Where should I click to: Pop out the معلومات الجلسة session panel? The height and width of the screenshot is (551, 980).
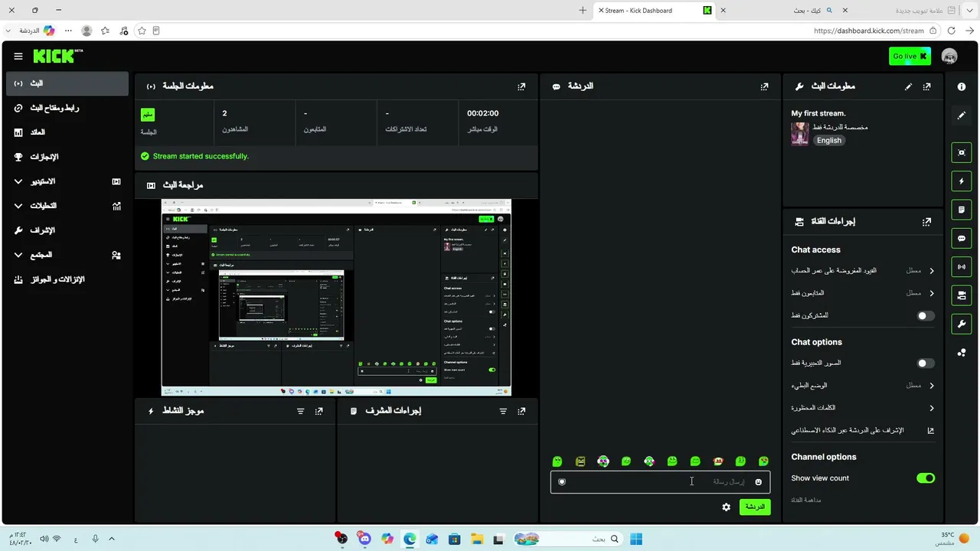coord(521,86)
